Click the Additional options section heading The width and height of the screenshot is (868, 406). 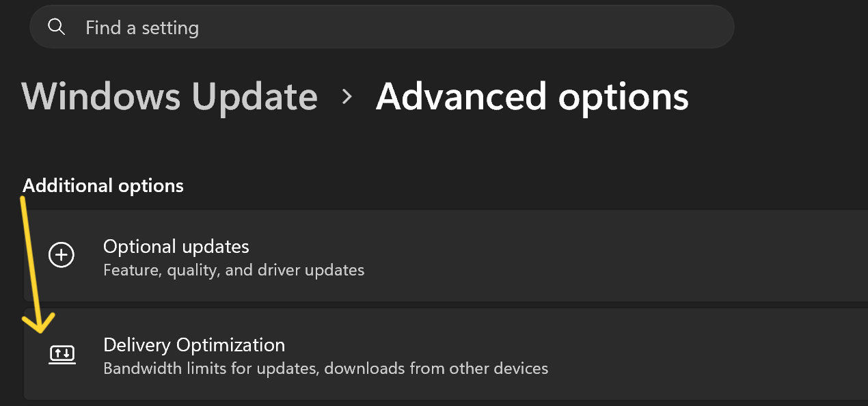click(x=103, y=185)
